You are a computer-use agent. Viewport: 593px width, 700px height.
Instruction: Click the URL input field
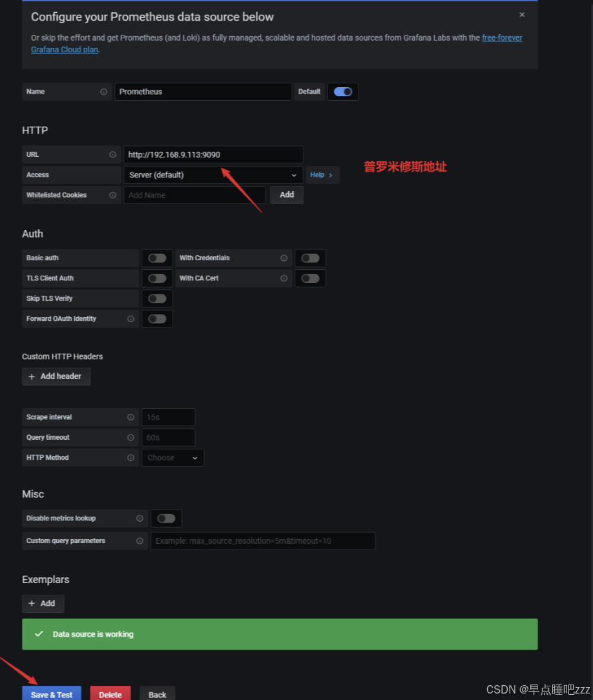[x=213, y=154]
